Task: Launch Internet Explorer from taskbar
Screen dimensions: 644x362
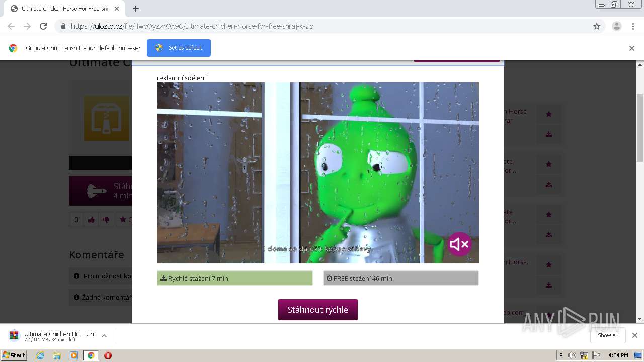Action: pos(40,355)
